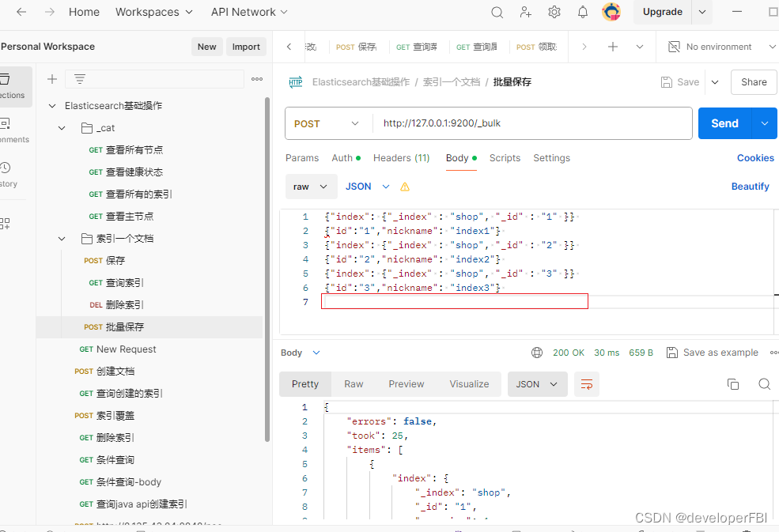Open the Send options arrow
The image size is (779, 532).
click(765, 123)
